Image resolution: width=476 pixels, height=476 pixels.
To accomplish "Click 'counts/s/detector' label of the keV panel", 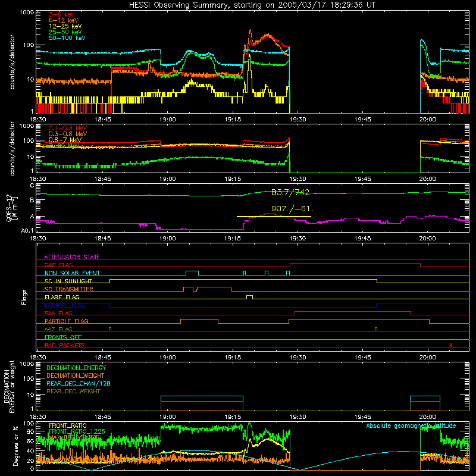I will point(12,62).
